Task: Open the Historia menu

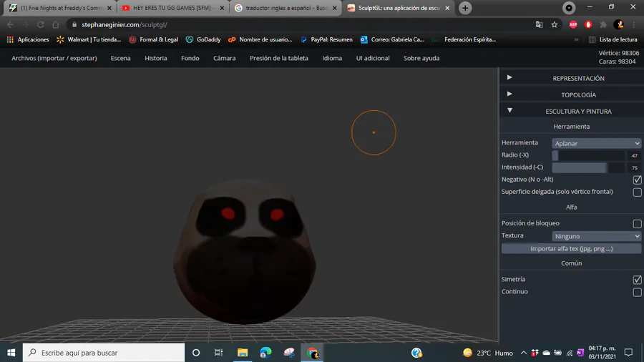Action: [156, 58]
